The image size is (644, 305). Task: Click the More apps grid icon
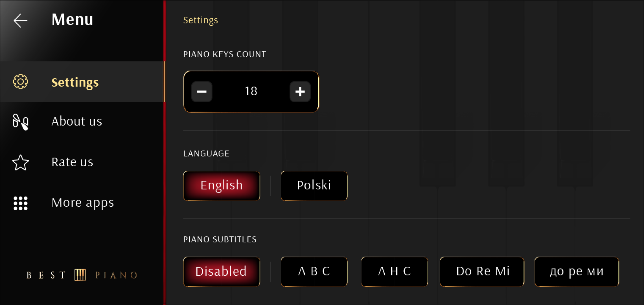tap(21, 203)
